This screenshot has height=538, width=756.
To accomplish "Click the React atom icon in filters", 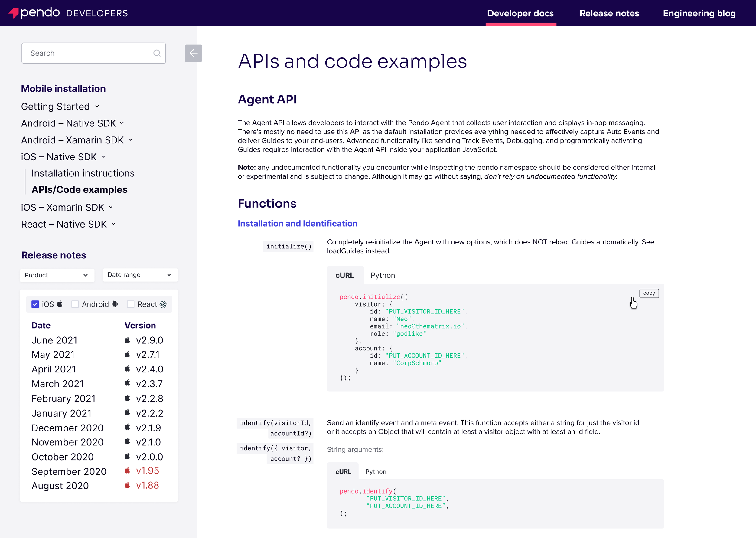I will (x=163, y=304).
